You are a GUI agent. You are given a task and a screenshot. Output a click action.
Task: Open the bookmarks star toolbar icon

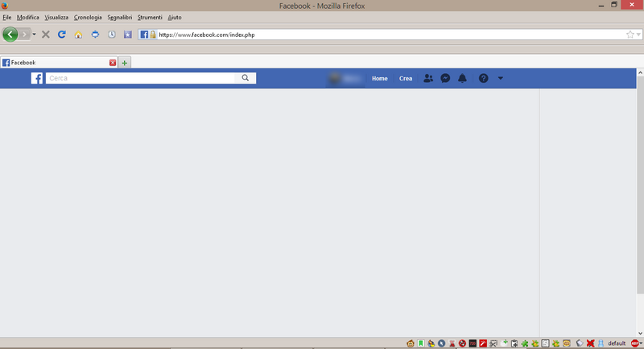[128, 35]
